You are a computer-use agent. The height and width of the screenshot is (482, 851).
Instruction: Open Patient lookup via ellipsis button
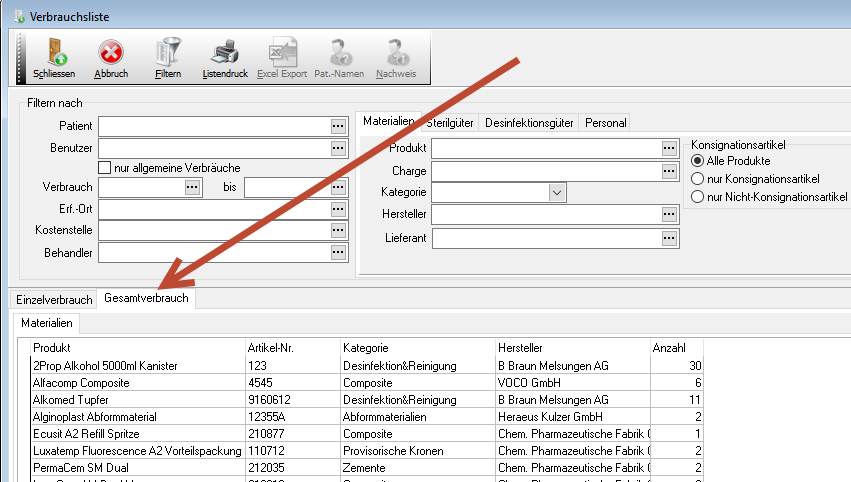point(338,126)
